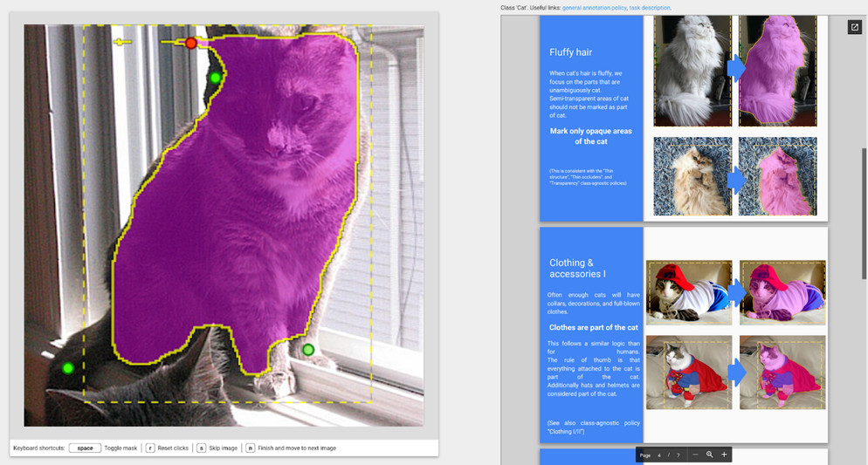Click the green point near the cat's paw
Screen dimensions: 868x465
coord(308,350)
